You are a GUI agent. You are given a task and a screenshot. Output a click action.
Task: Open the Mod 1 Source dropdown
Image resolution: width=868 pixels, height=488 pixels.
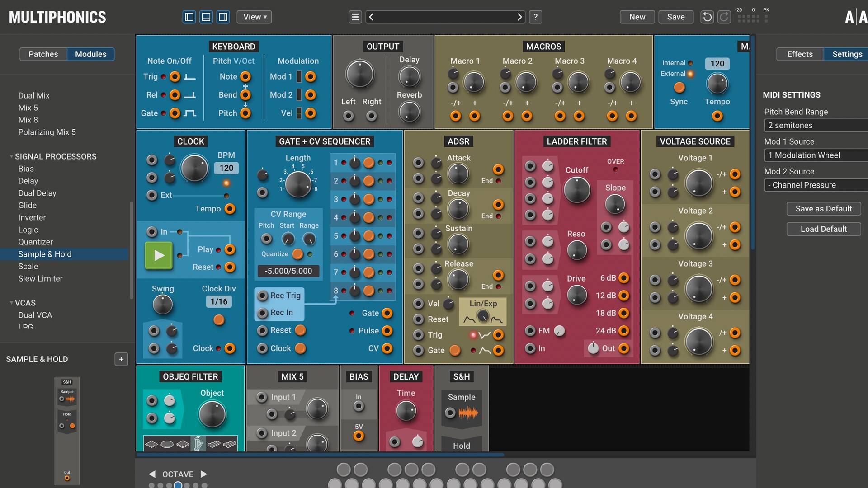point(816,155)
